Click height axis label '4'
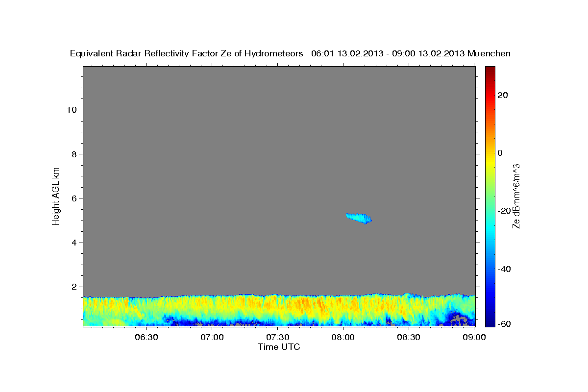Screen dimensions: 588x392 (73, 243)
